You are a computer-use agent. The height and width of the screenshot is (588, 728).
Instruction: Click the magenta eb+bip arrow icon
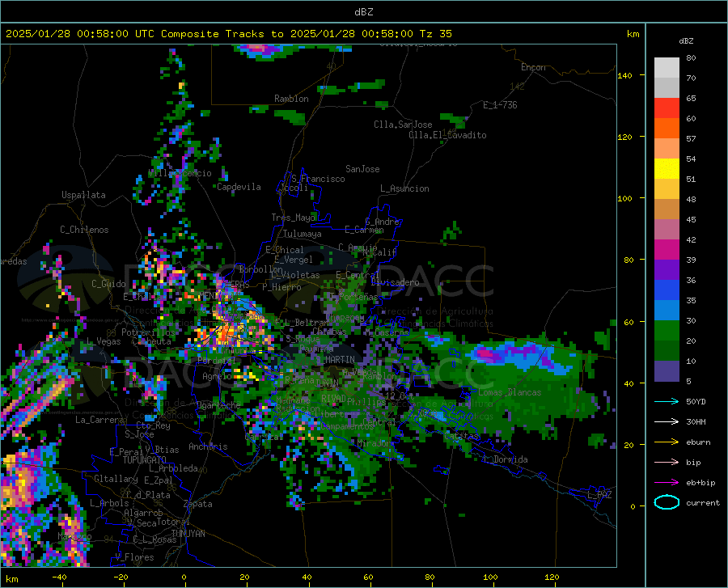pos(667,483)
